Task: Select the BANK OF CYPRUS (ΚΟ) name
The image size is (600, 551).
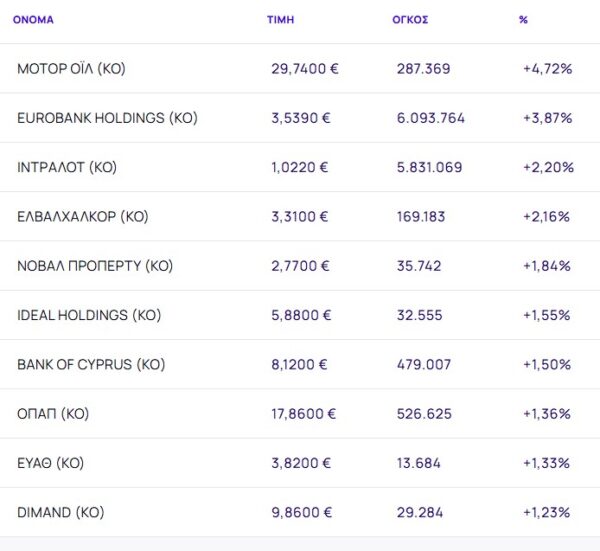Action: 89,364
